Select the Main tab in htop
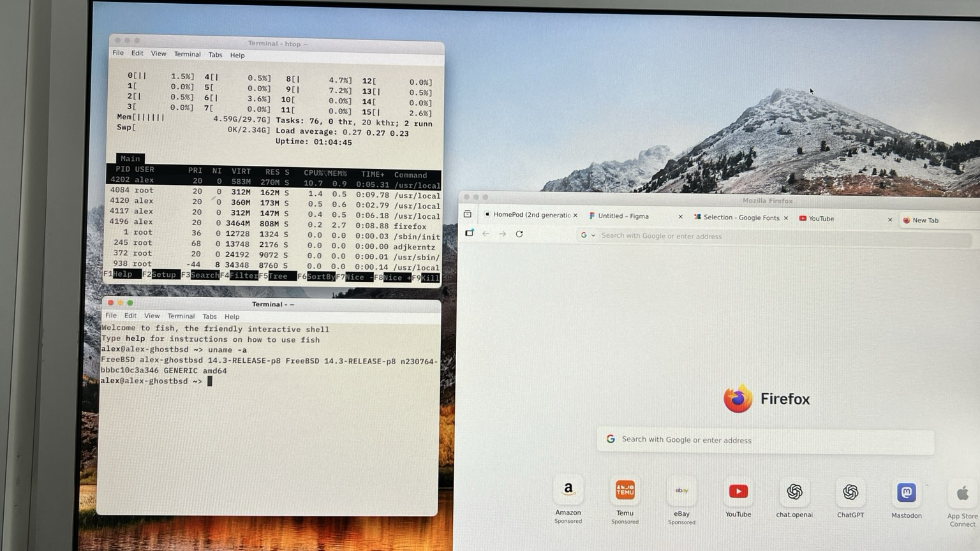This screenshot has width=980, height=551. pos(130,158)
